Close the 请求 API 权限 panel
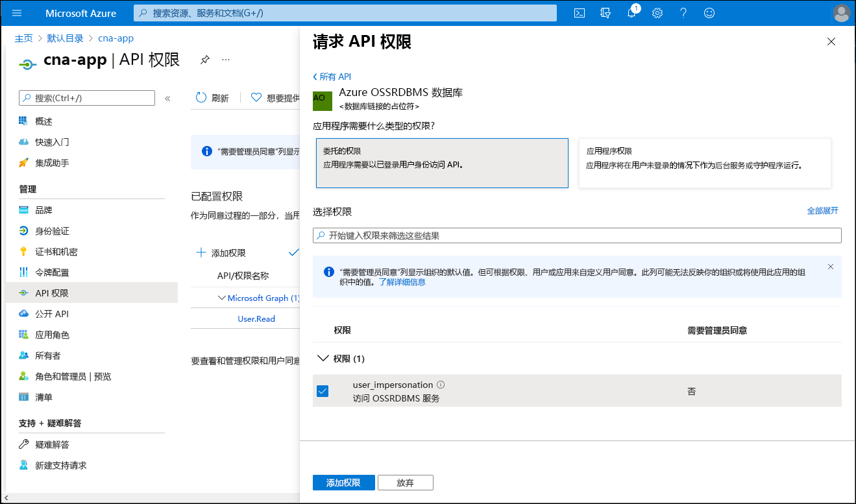The height and width of the screenshot is (504, 856). [x=831, y=42]
